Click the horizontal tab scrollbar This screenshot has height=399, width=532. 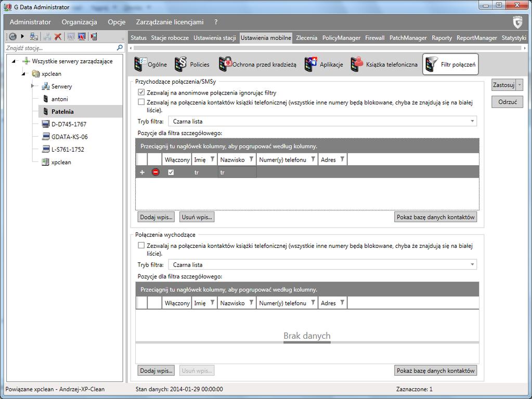[328, 48]
